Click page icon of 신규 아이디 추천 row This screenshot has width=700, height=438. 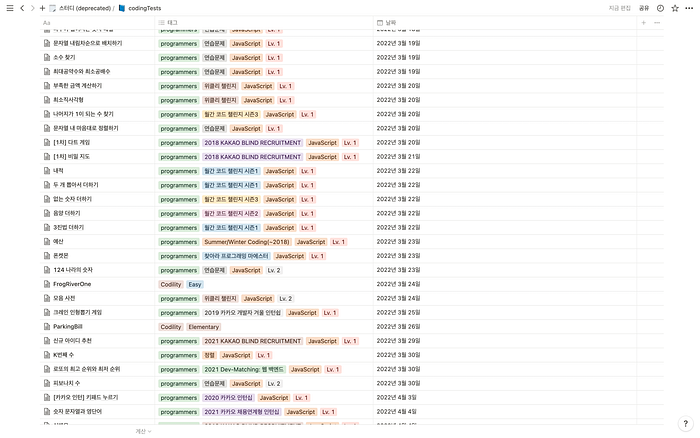[x=47, y=341]
